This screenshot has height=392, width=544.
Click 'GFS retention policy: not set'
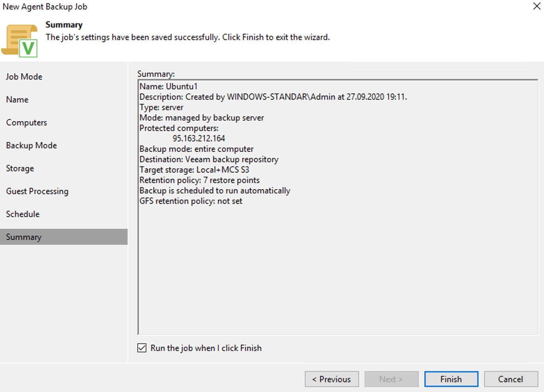[191, 201]
